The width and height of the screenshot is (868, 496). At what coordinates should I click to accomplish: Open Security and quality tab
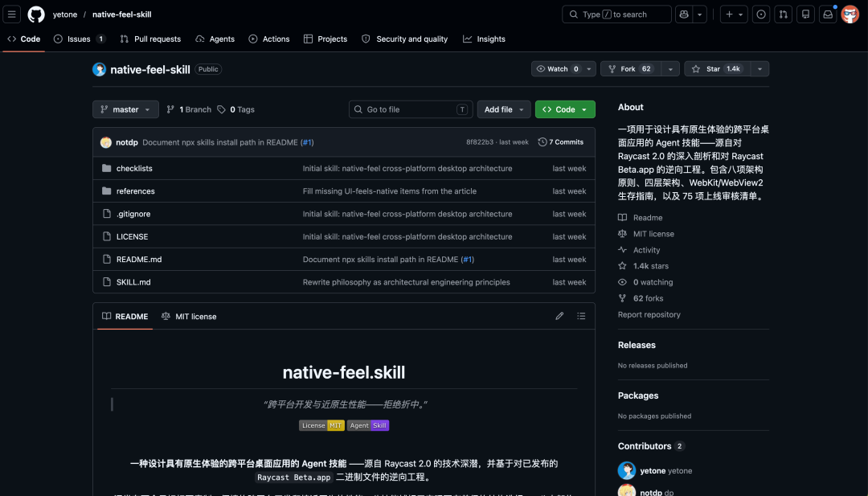coord(404,39)
